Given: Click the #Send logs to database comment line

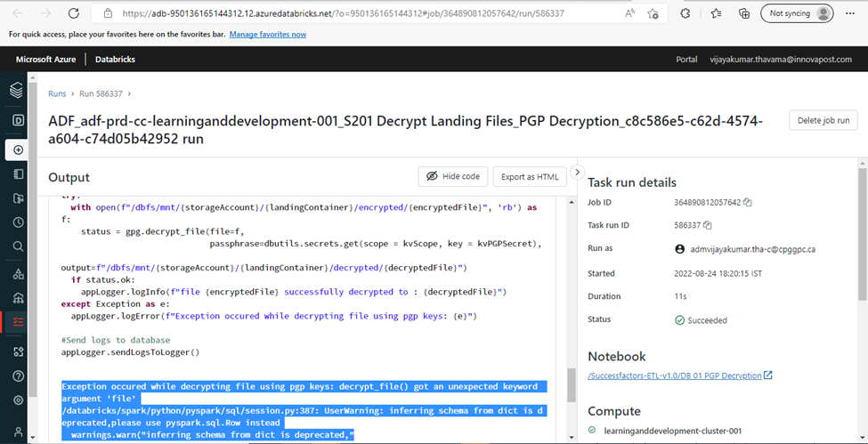Looking at the screenshot, I should (116, 340).
